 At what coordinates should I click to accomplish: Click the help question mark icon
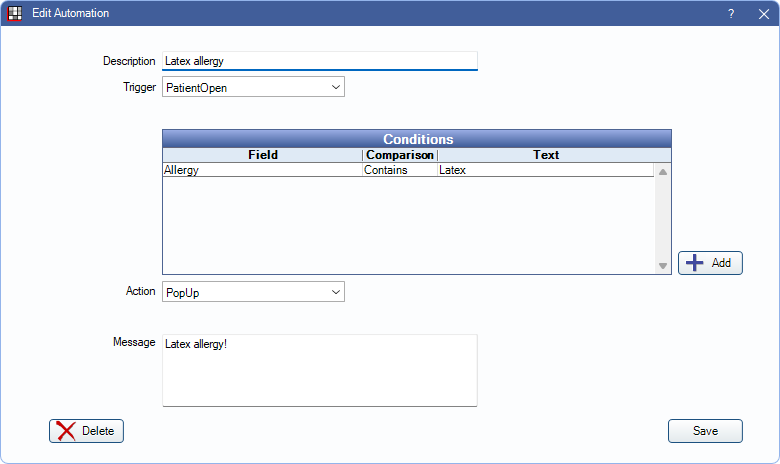pyautogui.click(x=731, y=14)
